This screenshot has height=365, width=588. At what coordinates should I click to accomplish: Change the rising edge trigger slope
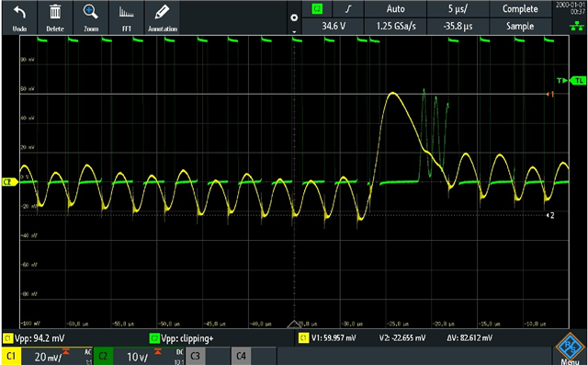[348, 9]
